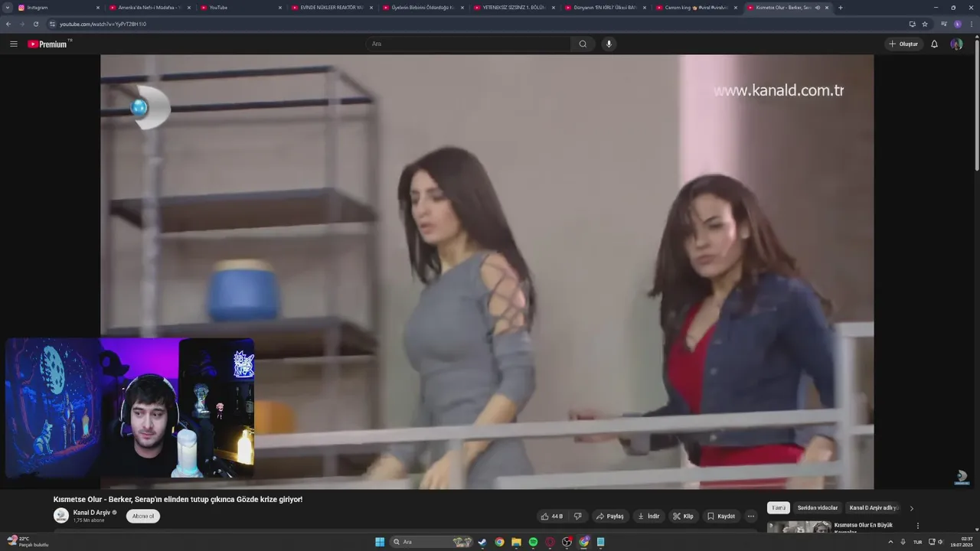Switch to the Amerika'da Nefs-i Müdafaa tab
980x551 pixels.
pos(149,8)
